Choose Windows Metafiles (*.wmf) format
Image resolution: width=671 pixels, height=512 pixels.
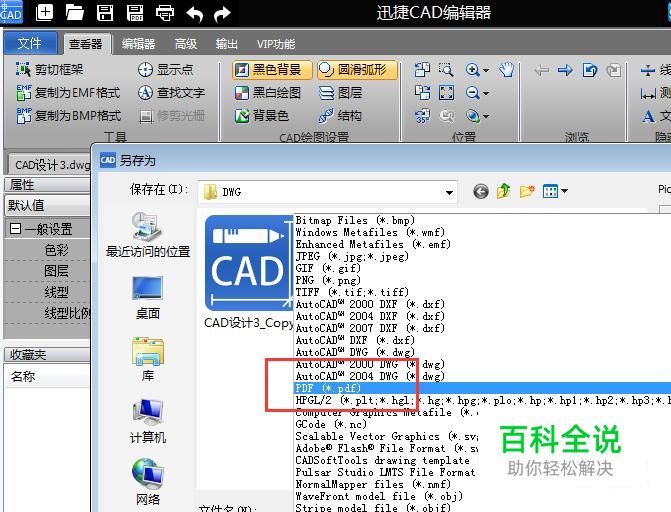pyautogui.click(x=370, y=232)
